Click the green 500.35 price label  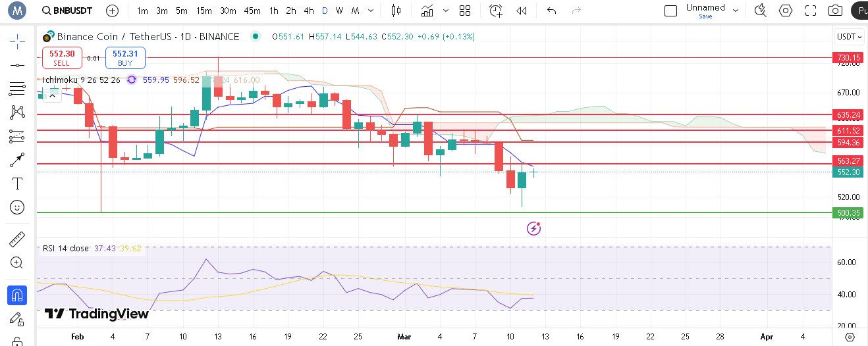(x=849, y=212)
